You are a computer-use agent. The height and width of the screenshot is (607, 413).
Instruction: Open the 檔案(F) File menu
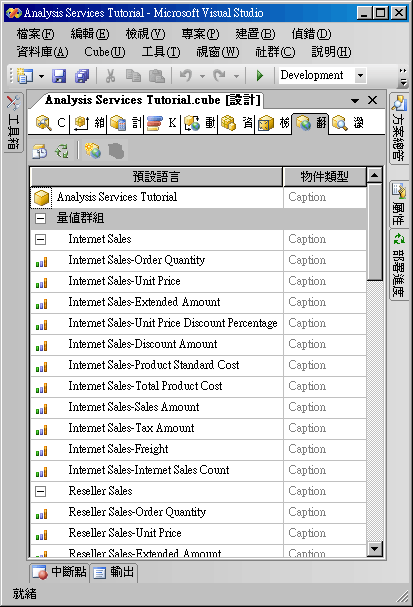pos(35,34)
